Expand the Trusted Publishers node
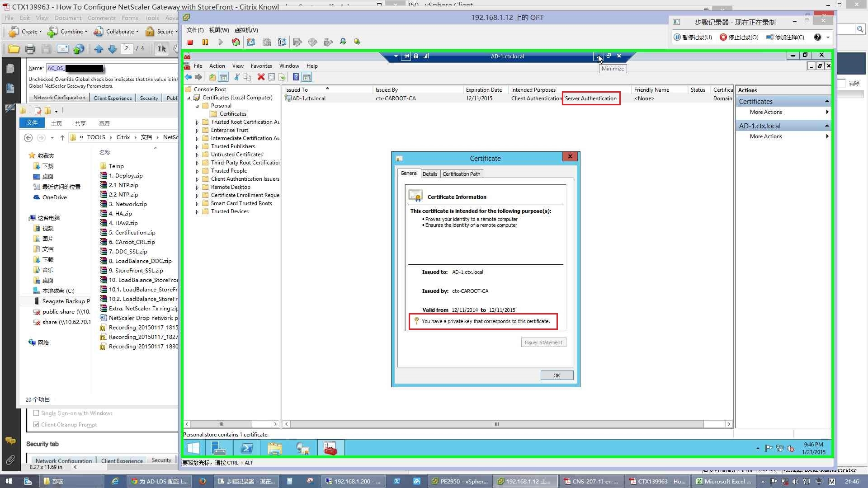 point(197,147)
